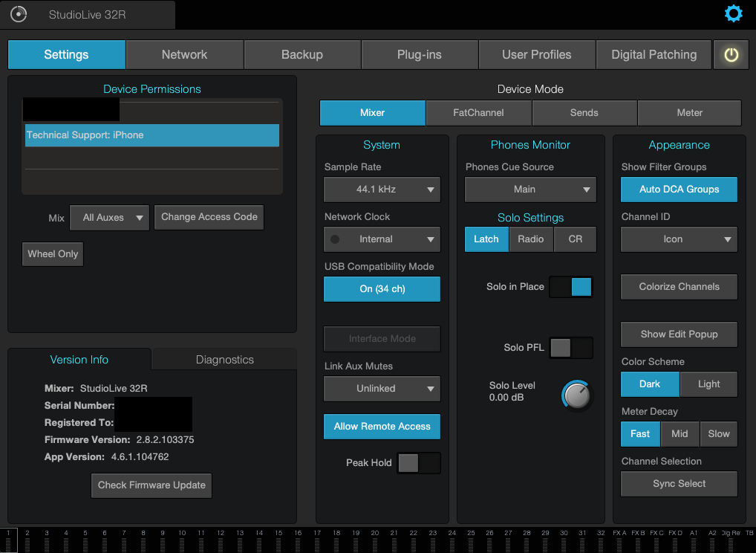This screenshot has height=553, width=756.
Task: Set Meter Decay to Fast
Action: click(640, 434)
